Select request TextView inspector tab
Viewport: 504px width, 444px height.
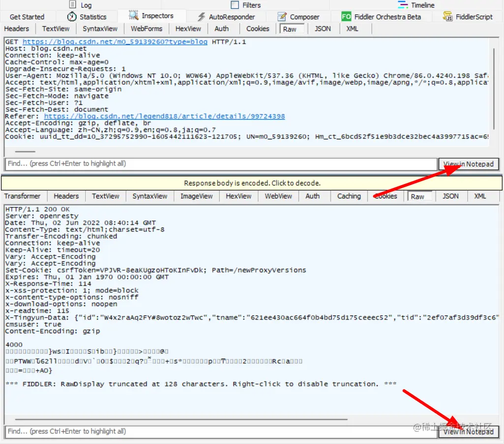tap(56, 29)
